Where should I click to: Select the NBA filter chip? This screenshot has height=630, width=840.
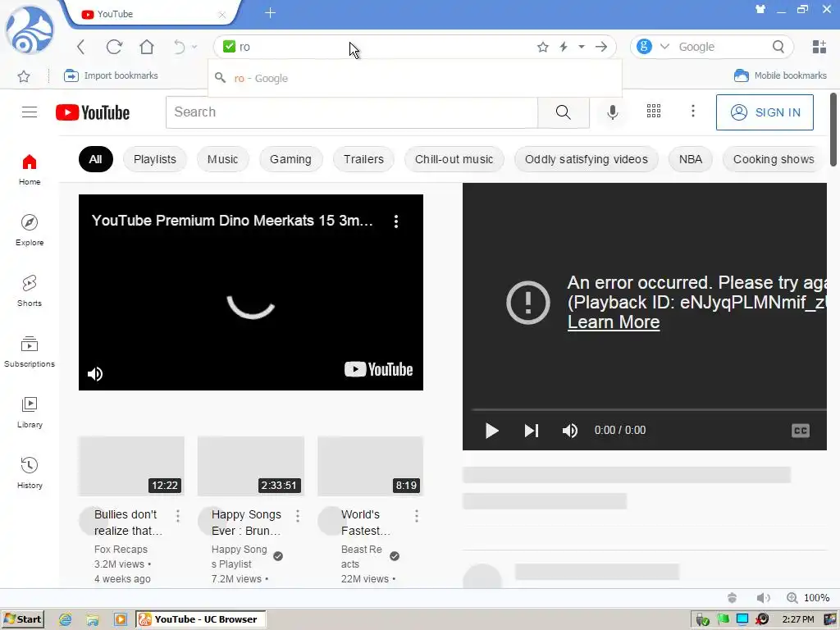coord(691,159)
